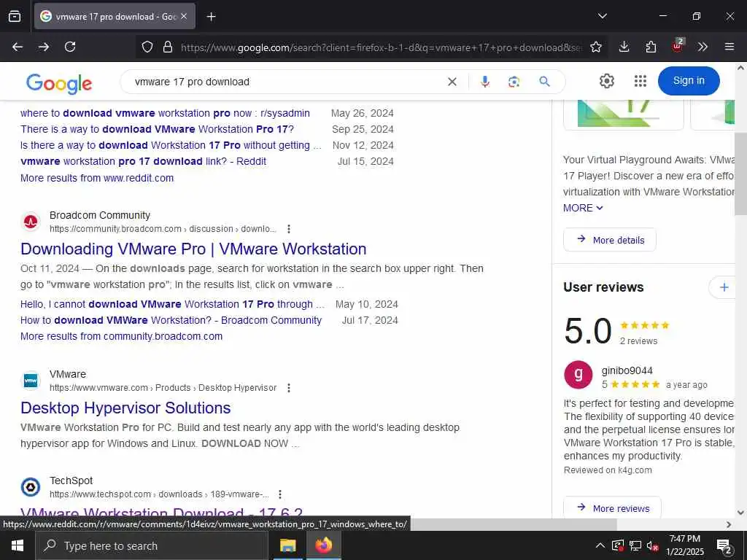Show hidden system tray icons
This screenshot has width=747, height=560.
point(600,545)
